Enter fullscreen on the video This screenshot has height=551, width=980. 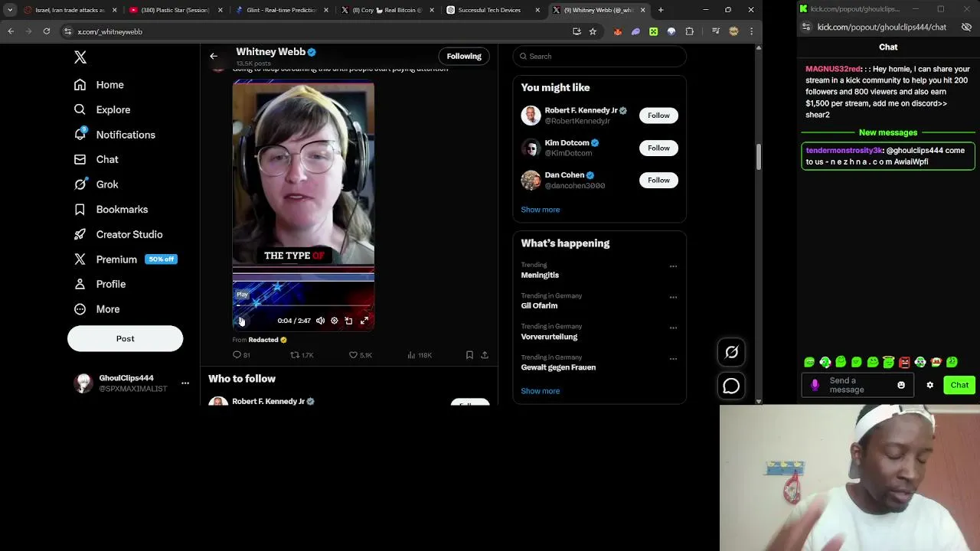point(364,321)
